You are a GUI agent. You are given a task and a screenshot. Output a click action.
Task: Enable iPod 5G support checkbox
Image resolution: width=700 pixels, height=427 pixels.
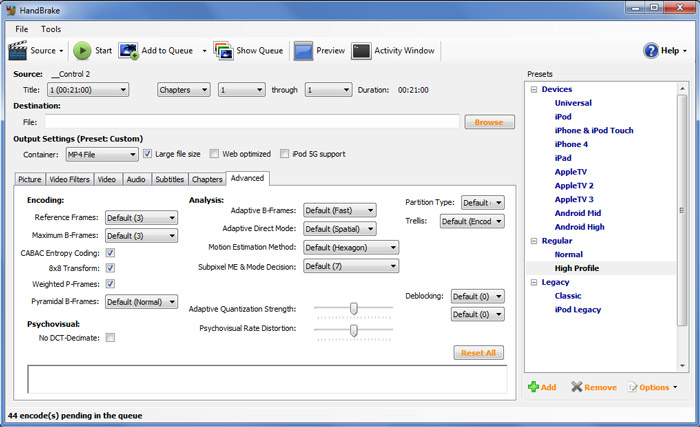[x=284, y=154]
